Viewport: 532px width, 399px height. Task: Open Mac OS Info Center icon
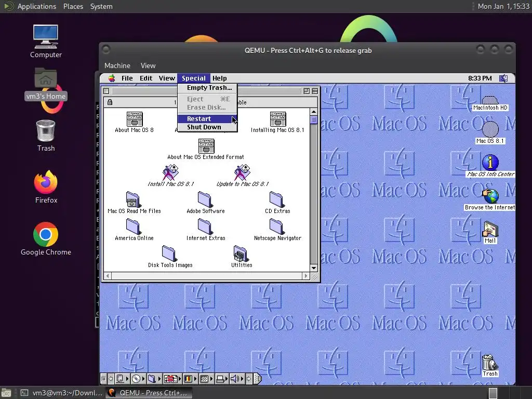pyautogui.click(x=490, y=166)
